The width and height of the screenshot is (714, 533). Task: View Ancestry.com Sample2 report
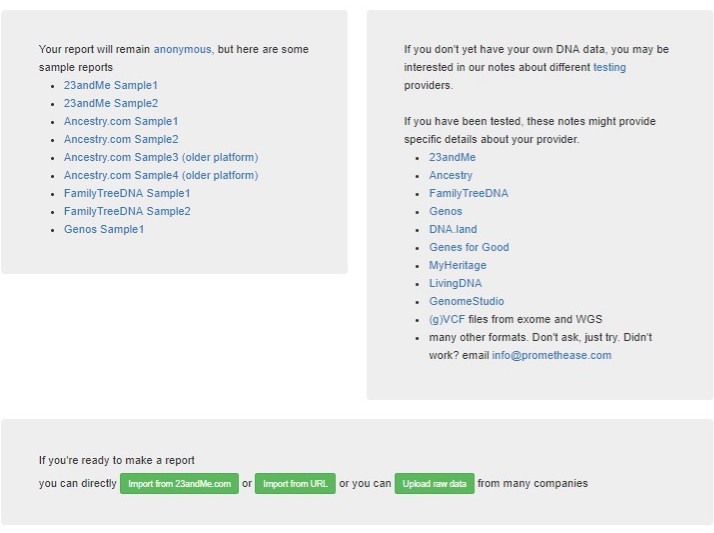pyautogui.click(x=121, y=139)
